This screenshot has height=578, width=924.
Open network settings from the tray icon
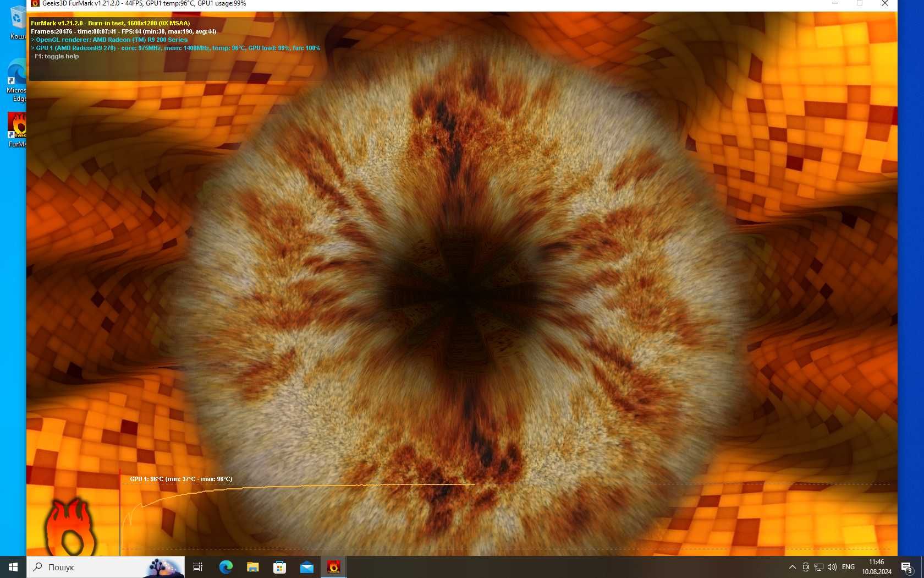click(x=819, y=567)
